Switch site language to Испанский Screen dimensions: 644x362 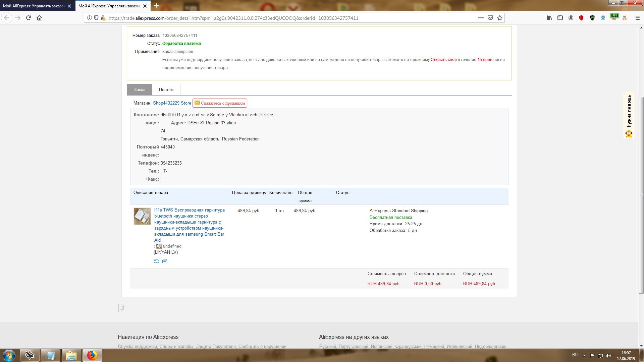pyautogui.click(x=382, y=347)
